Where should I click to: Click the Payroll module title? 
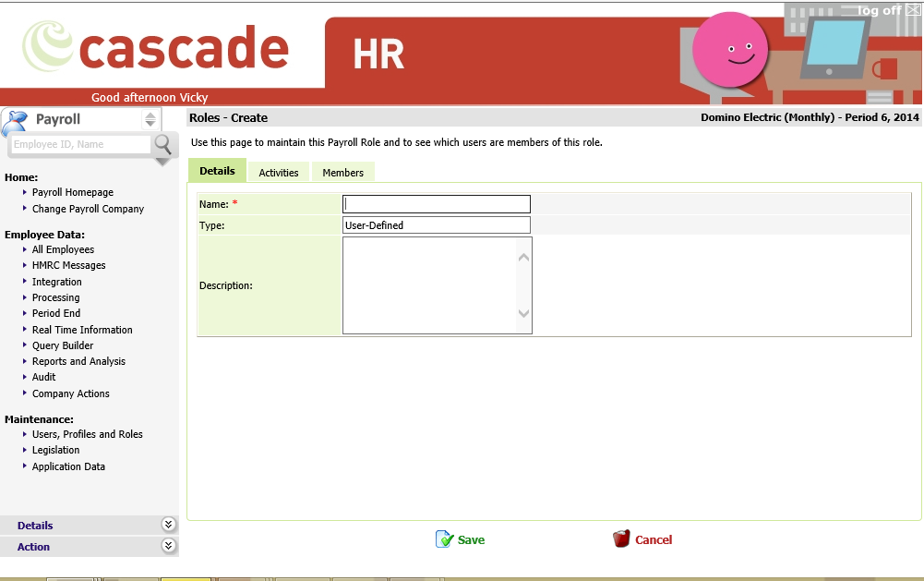coord(58,119)
